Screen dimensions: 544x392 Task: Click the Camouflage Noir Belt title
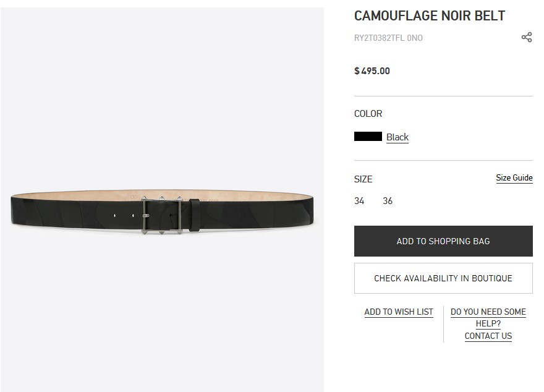point(430,16)
